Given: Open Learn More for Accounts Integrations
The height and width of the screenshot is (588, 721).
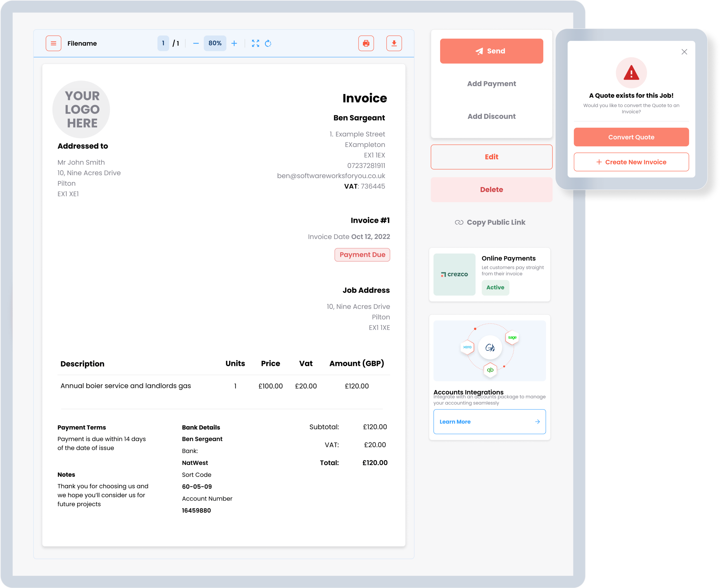Looking at the screenshot, I should (489, 422).
